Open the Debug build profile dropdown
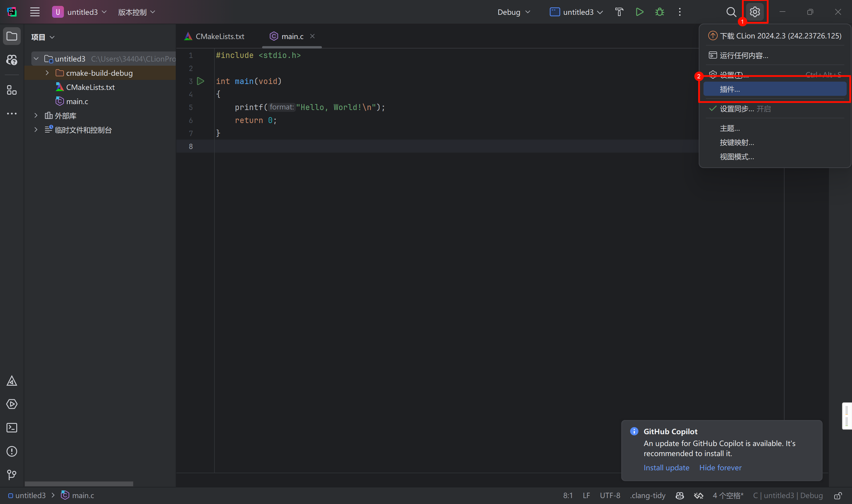The width and height of the screenshot is (852, 504). (514, 12)
